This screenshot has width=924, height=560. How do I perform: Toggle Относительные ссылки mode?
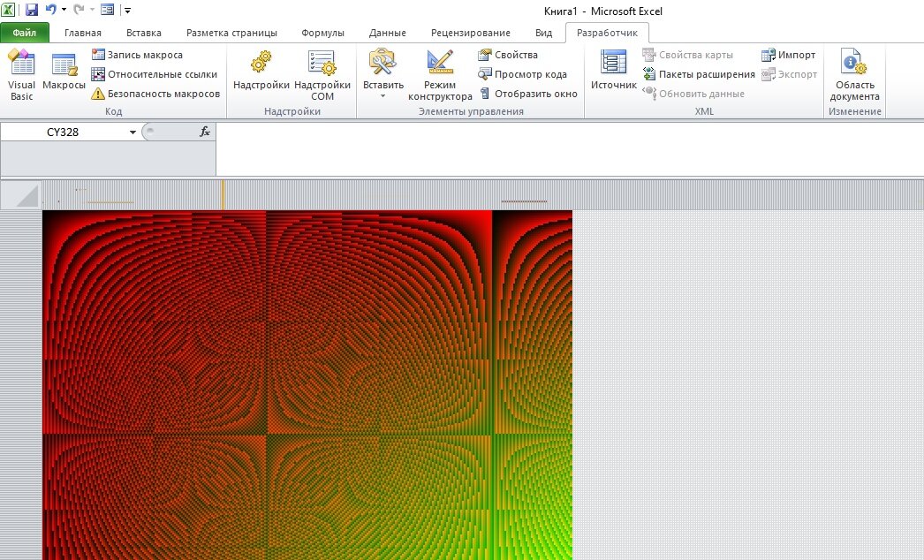155,74
